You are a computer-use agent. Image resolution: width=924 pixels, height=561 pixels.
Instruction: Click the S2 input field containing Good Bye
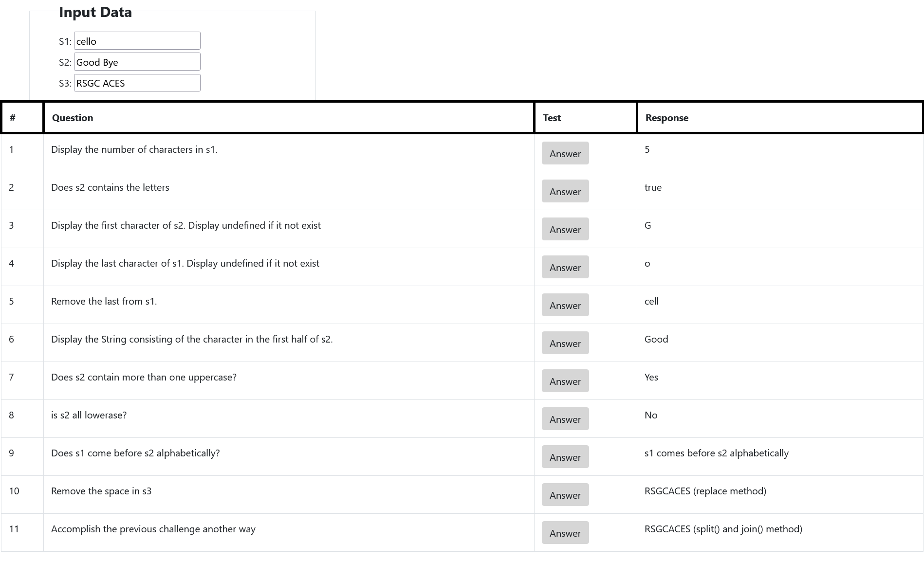tap(137, 62)
